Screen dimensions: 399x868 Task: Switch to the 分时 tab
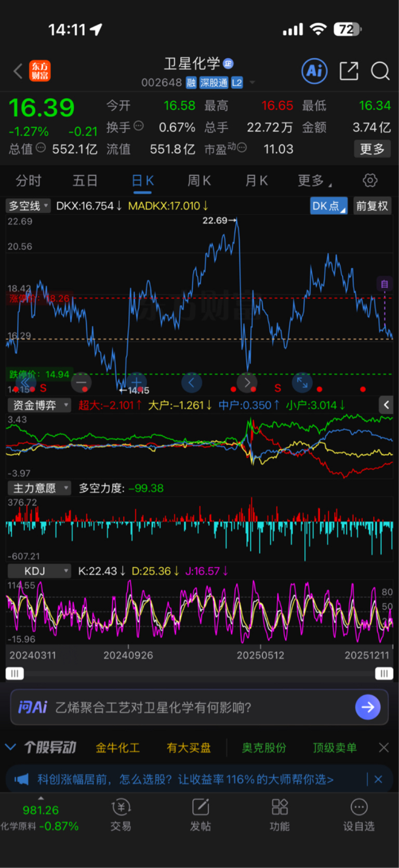click(x=29, y=181)
